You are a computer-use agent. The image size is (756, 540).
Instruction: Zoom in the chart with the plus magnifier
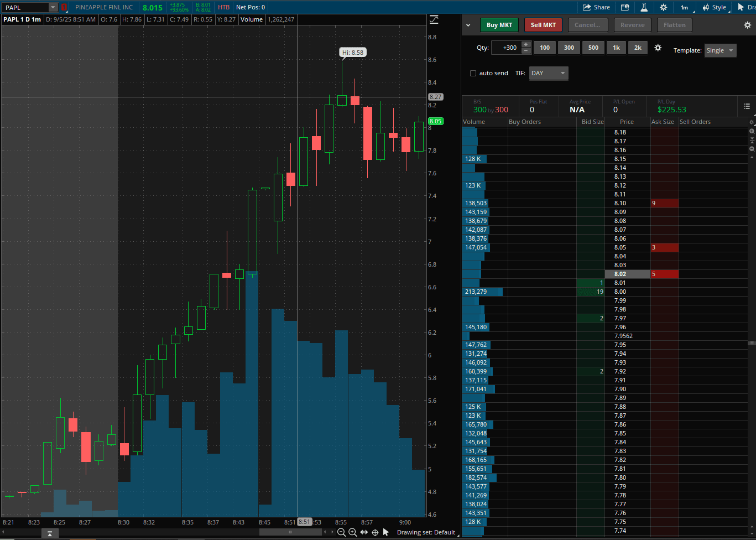352,532
